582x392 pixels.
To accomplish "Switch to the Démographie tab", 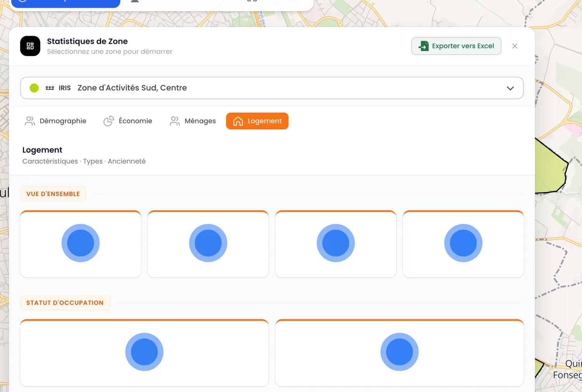I will click(55, 121).
